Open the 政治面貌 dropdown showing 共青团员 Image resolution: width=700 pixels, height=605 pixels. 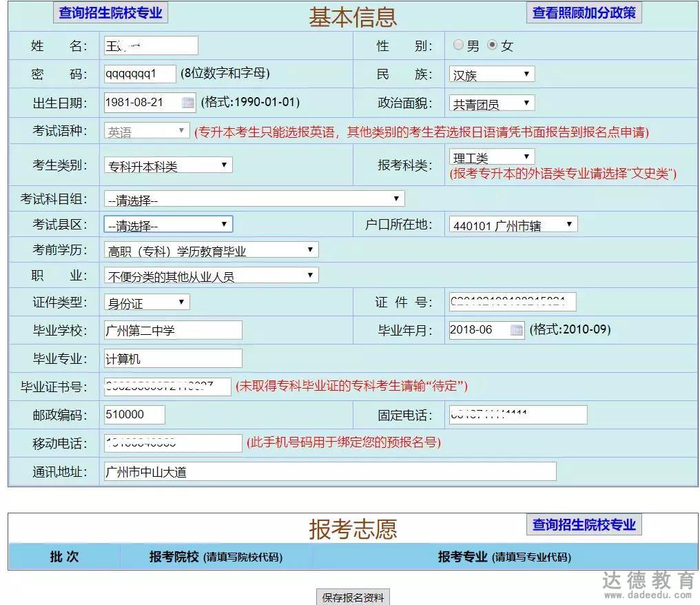click(x=491, y=103)
